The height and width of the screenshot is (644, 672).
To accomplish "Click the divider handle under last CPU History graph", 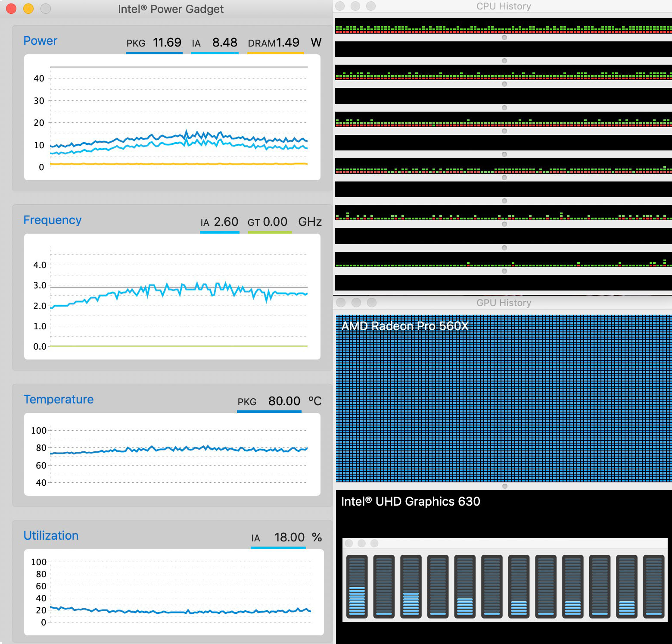I will [x=504, y=271].
